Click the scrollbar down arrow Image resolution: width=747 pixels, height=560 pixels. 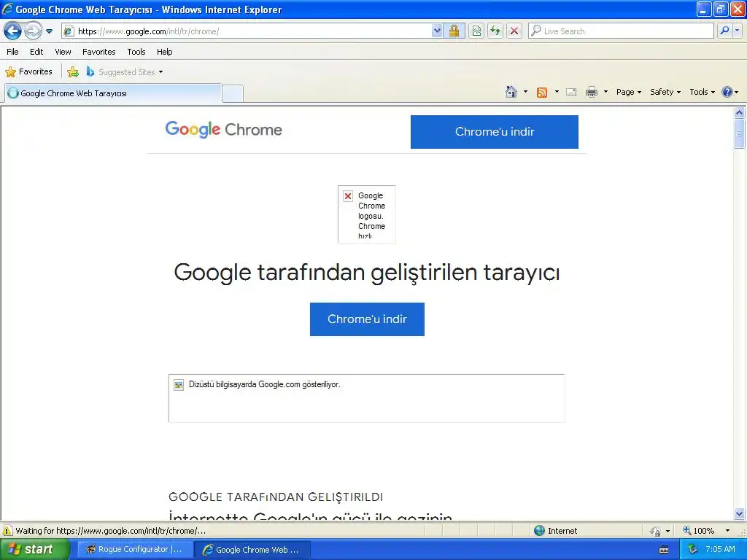pyautogui.click(x=740, y=513)
